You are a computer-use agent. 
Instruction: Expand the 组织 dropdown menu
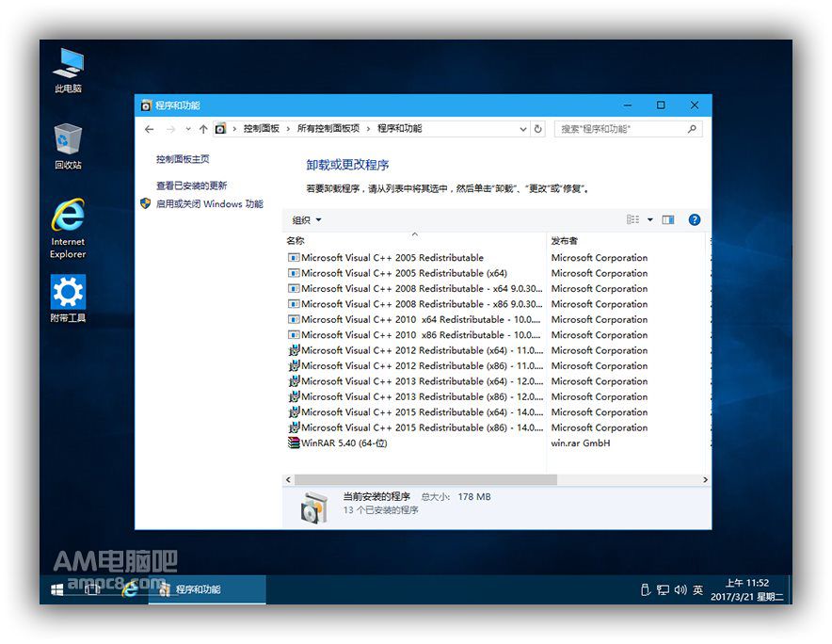pos(307,219)
